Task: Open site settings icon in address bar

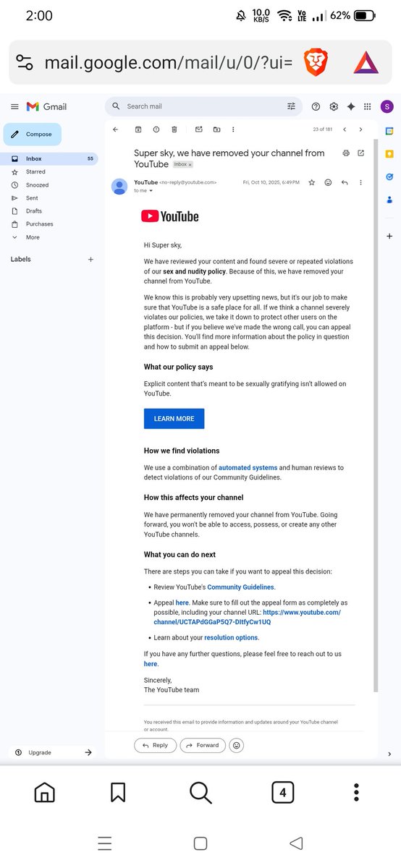Action: [x=25, y=62]
